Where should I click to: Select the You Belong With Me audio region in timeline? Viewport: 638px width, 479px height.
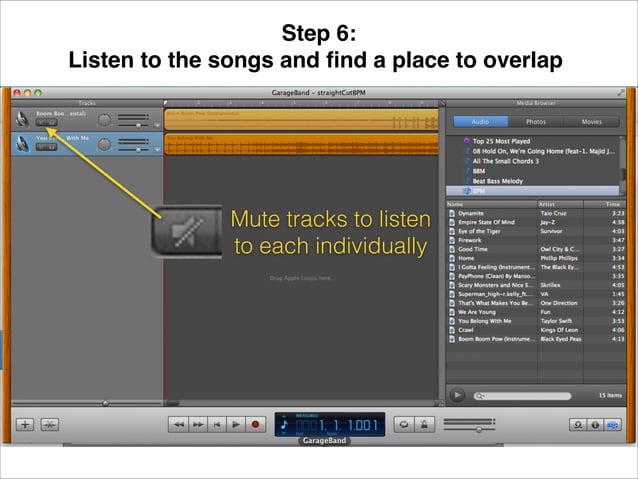[x=301, y=144]
